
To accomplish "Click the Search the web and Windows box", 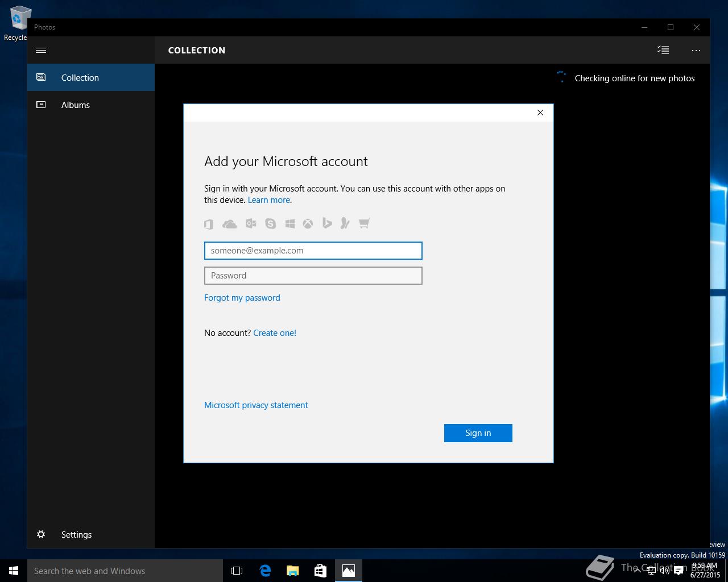I will pyautogui.click(x=125, y=571).
